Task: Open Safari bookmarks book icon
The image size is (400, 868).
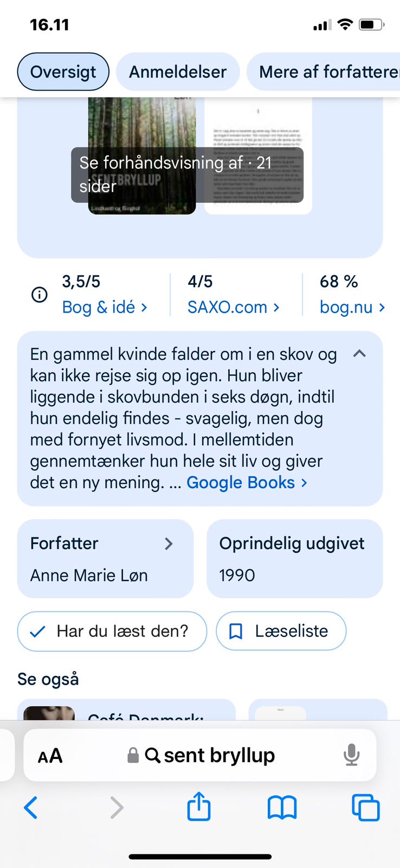Action: pyautogui.click(x=282, y=807)
